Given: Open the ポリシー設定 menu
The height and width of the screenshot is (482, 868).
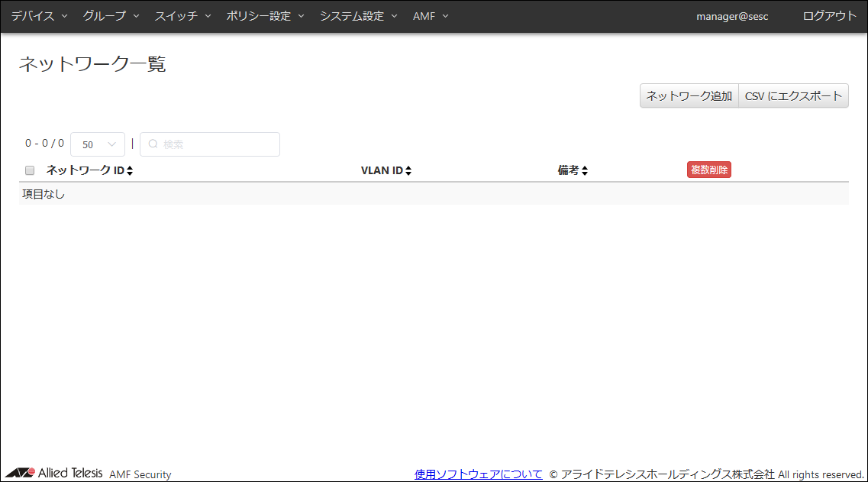Looking at the screenshot, I should pos(265,16).
